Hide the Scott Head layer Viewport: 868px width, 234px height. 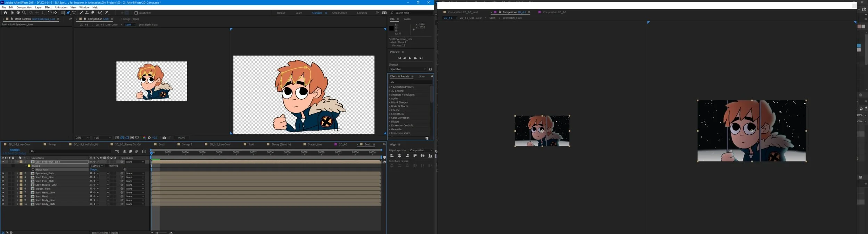[x=3, y=197]
